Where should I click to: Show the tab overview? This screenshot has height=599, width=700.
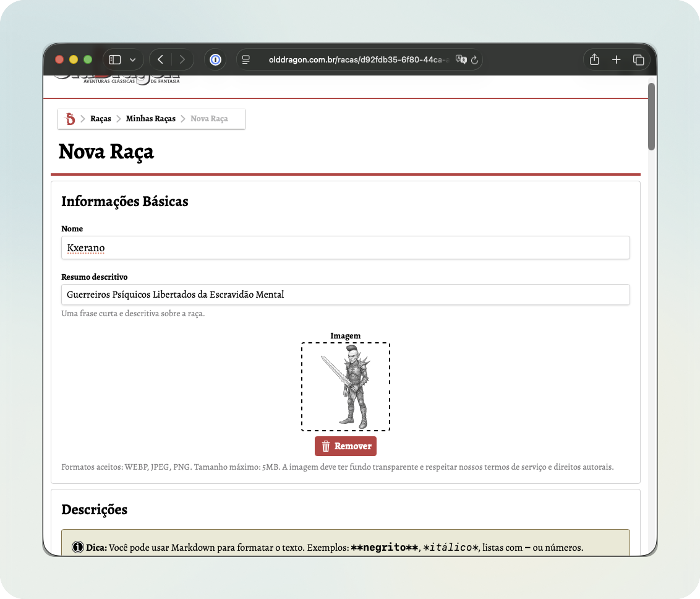(x=638, y=59)
